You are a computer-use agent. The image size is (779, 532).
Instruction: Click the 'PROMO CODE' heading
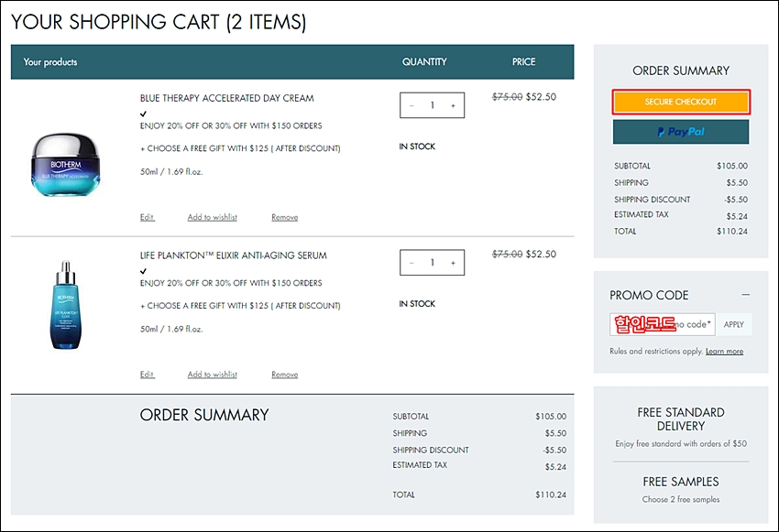649,295
